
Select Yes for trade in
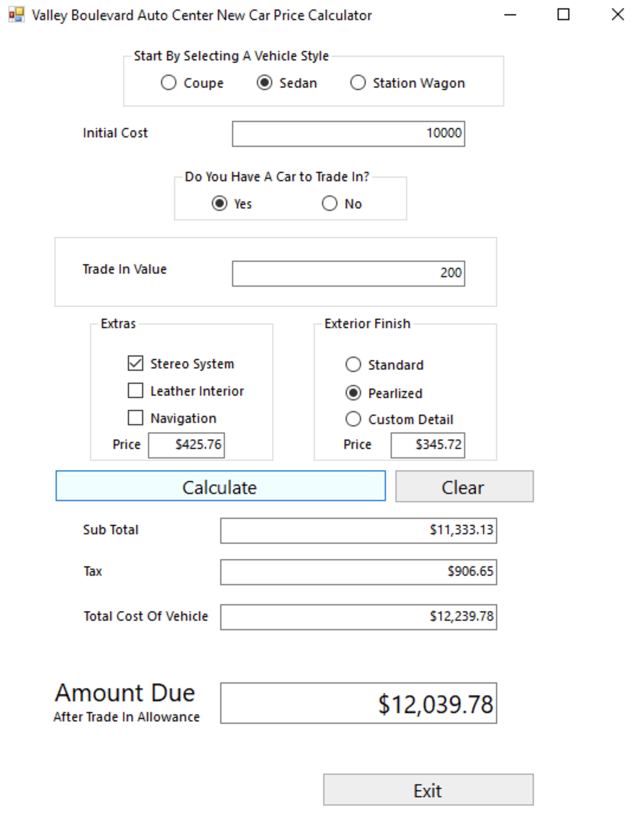point(220,204)
